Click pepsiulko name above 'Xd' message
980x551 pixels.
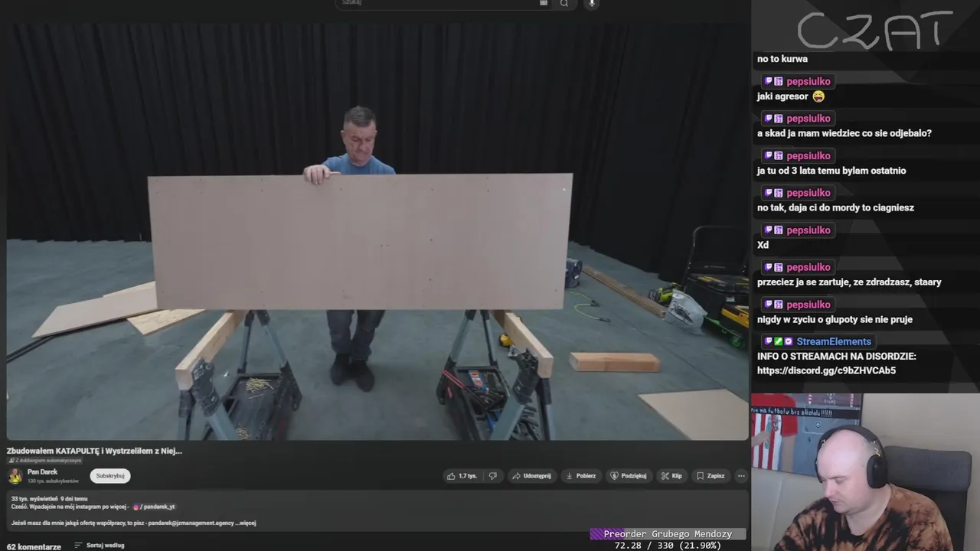coord(808,230)
